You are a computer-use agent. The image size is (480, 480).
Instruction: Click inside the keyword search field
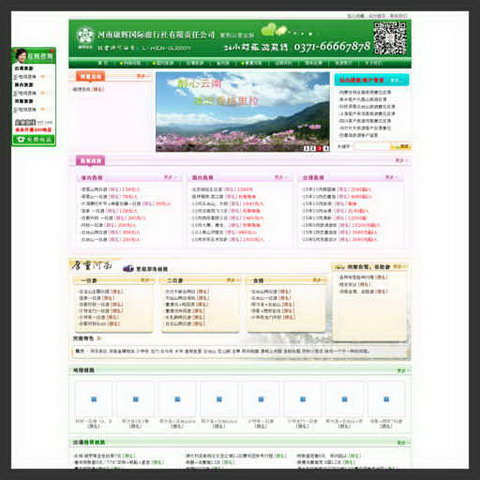click(372, 146)
